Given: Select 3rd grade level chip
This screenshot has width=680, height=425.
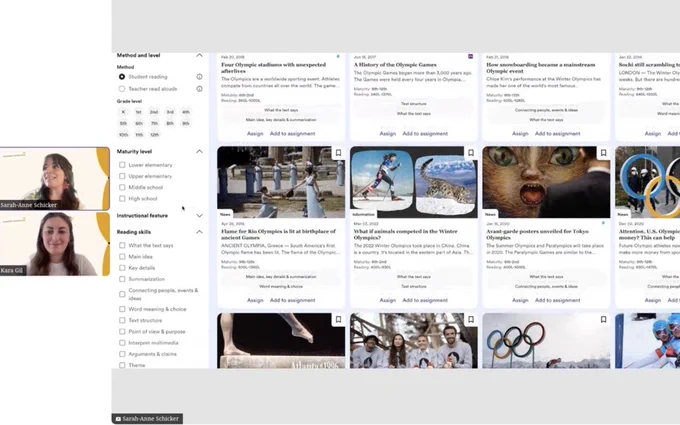Looking at the screenshot, I should [170, 112].
